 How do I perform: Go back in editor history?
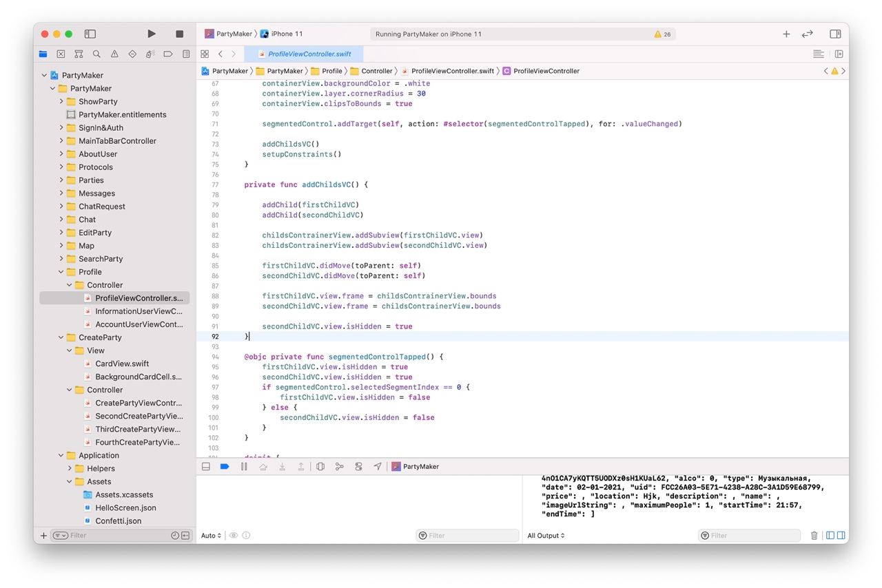220,54
